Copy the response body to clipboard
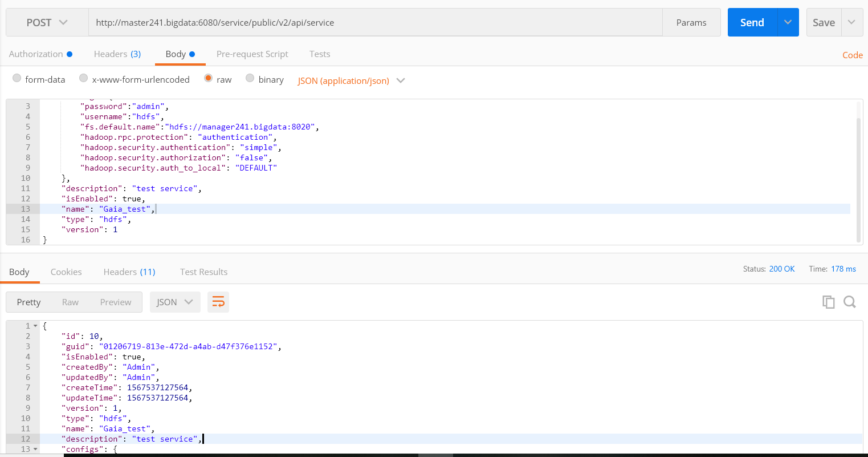The image size is (868, 457). pyautogui.click(x=828, y=302)
